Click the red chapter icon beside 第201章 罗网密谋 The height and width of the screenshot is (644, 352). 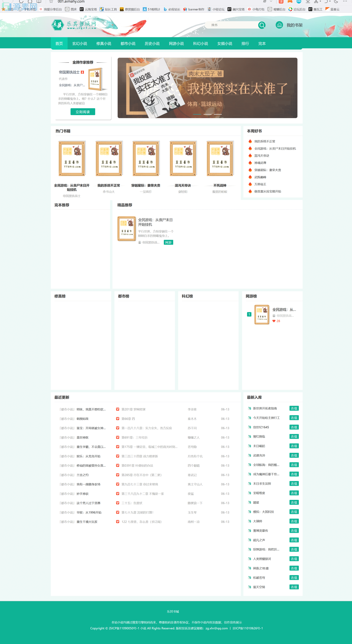[x=117, y=409]
